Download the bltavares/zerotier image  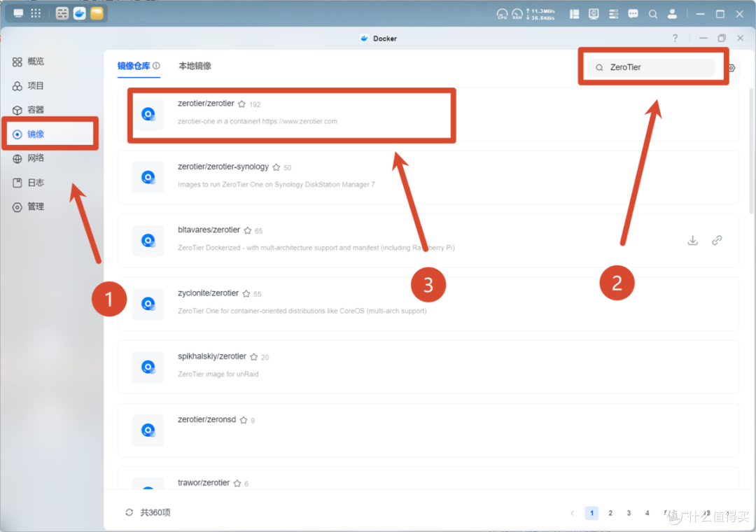(693, 240)
